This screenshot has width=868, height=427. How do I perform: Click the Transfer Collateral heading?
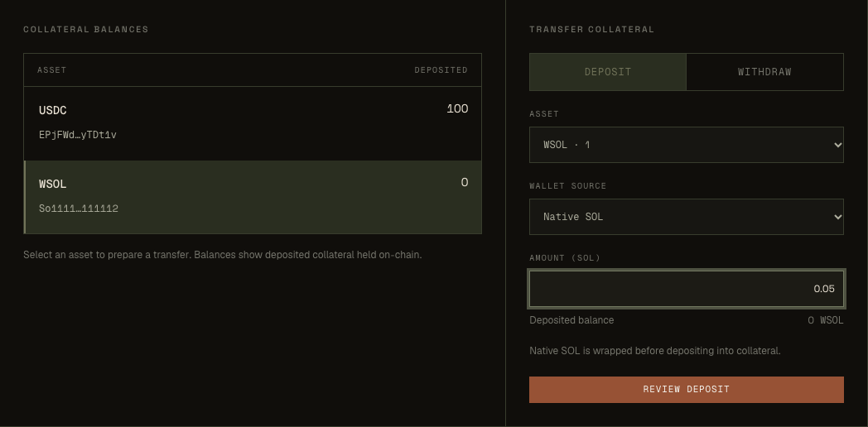point(591,29)
